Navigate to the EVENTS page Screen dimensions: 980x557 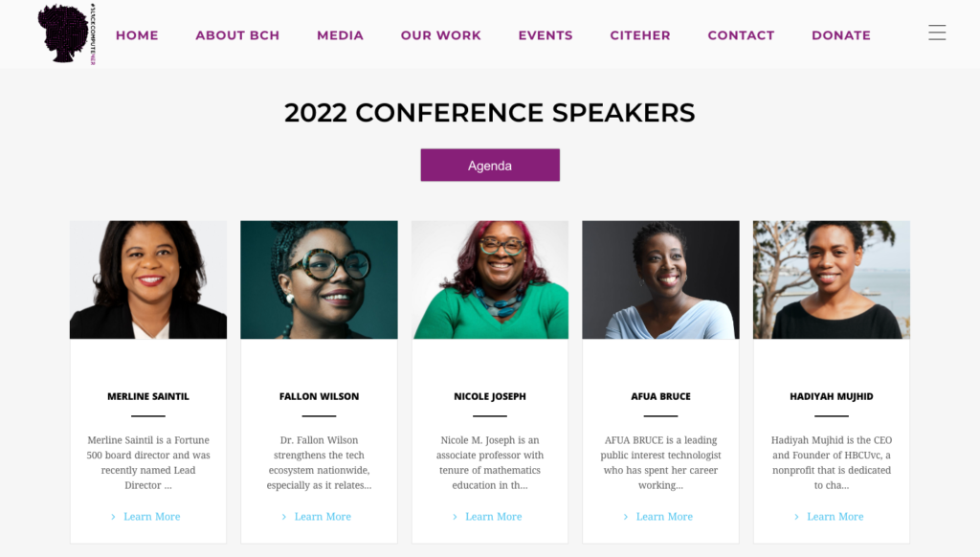point(546,35)
